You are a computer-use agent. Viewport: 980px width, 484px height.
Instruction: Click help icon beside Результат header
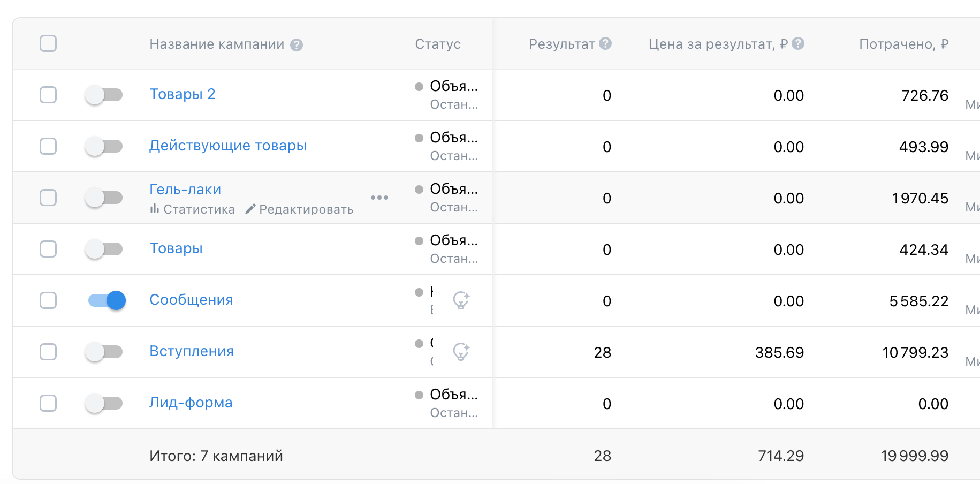pyautogui.click(x=605, y=43)
